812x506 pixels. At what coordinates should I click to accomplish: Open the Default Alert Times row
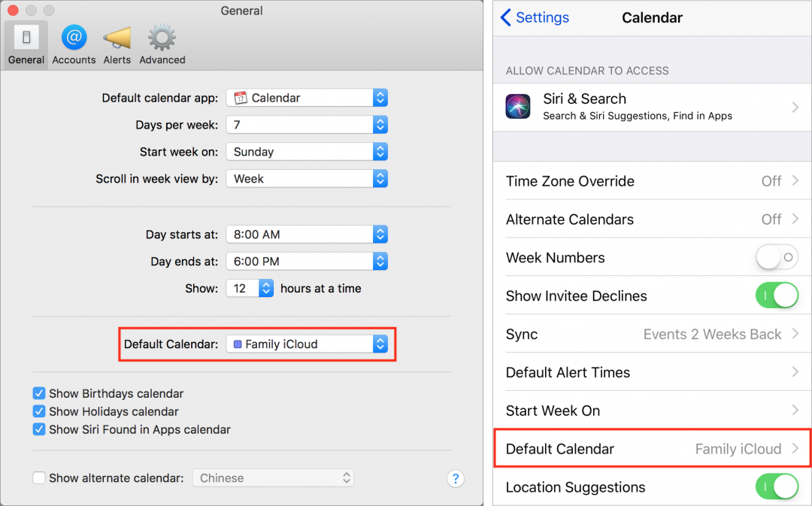pos(653,372)
